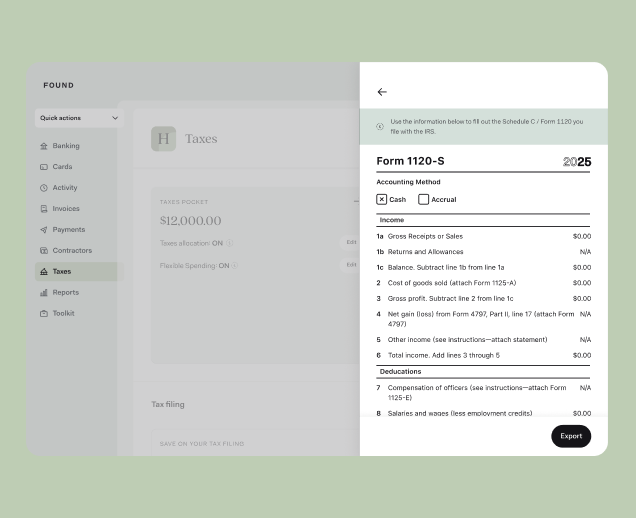Open Banking in the sidebar
The height and width of the screenshot is (518, 636).
point(79,146)
